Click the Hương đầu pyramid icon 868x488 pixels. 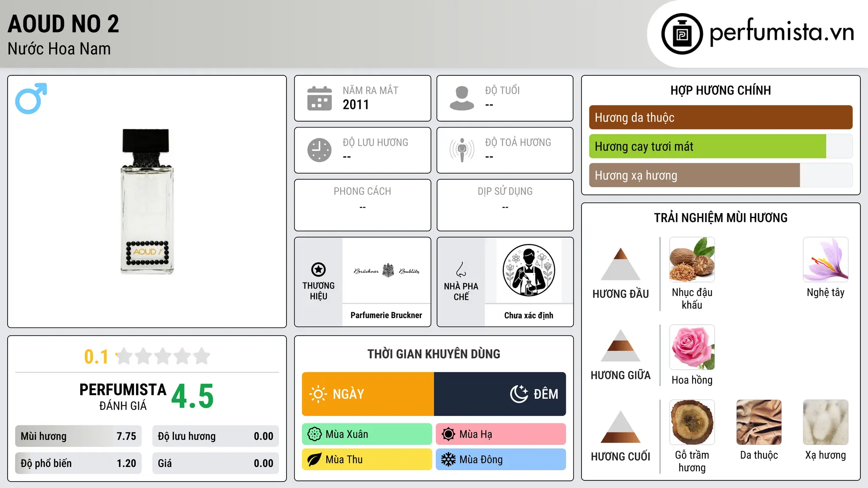point(620,264)
